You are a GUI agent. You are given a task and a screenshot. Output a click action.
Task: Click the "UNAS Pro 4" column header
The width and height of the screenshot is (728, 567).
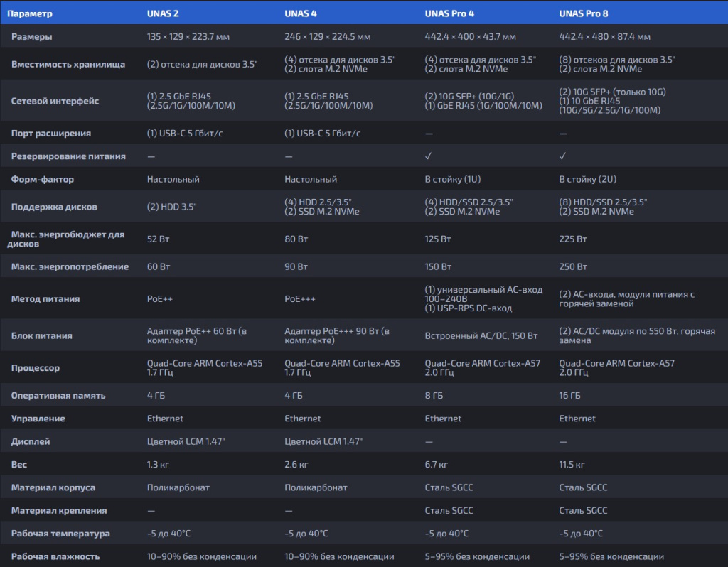(449, 13)
